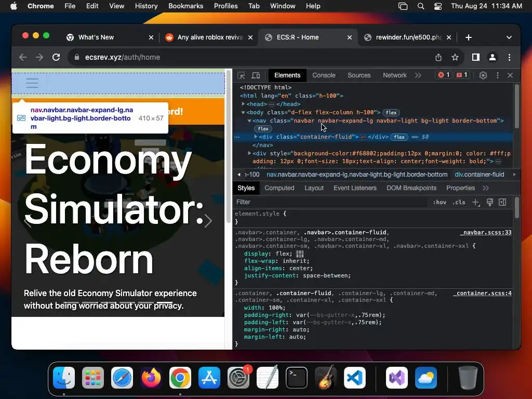Open the Chrome three-dot menu

pyautogui.click(x=509, y=57)
